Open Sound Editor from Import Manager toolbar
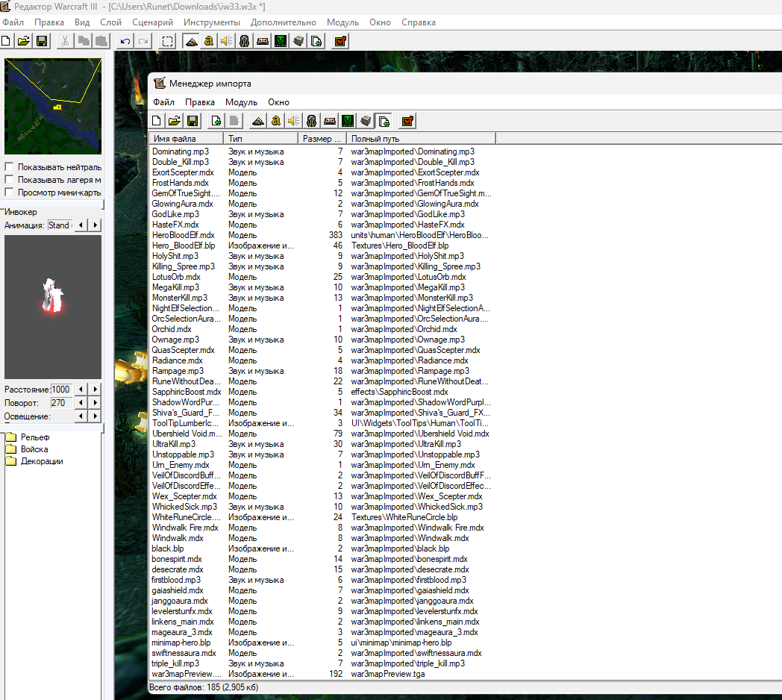Viewport: 782px width, 700px height. pos(294,121)
